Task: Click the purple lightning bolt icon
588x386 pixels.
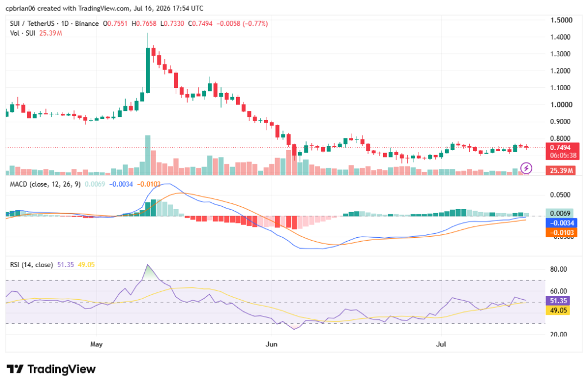Action: (526, 168)
